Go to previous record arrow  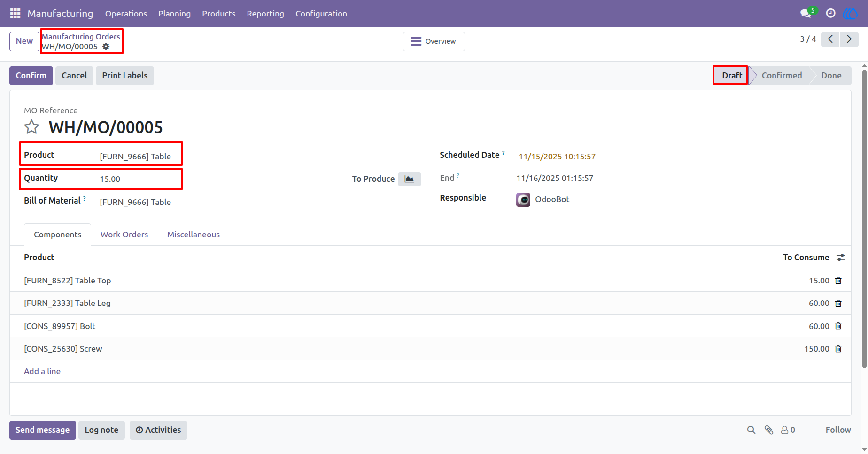tap(830, 39)
